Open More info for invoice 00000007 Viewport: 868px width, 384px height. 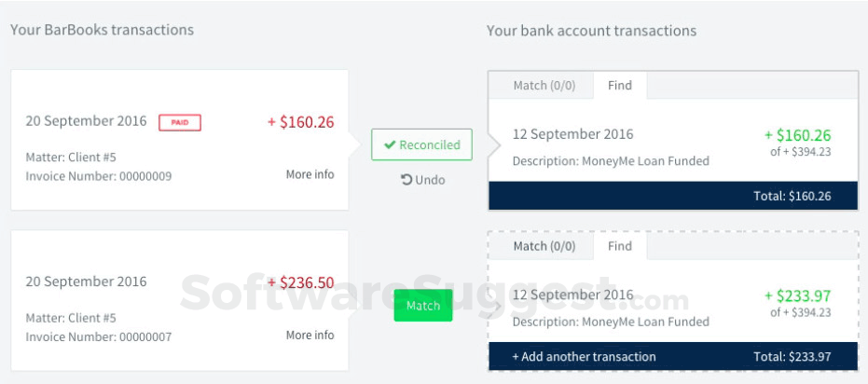(310, 335)
